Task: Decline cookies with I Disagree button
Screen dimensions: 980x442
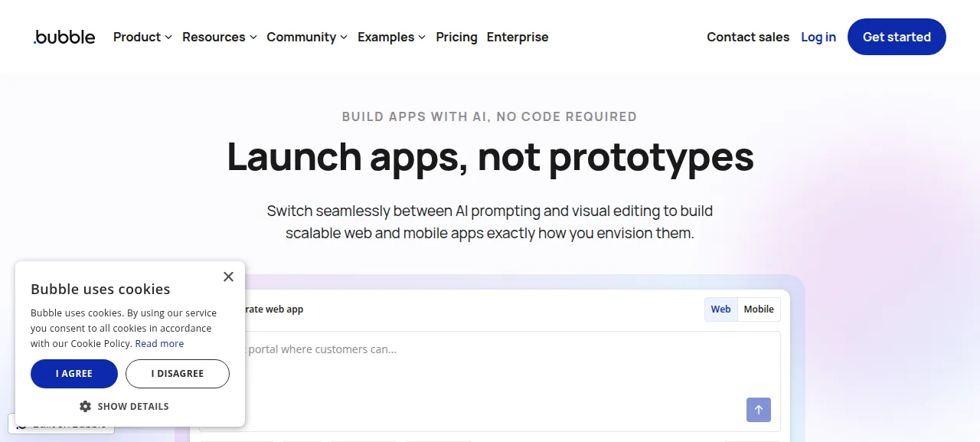Action: point(178,374)
